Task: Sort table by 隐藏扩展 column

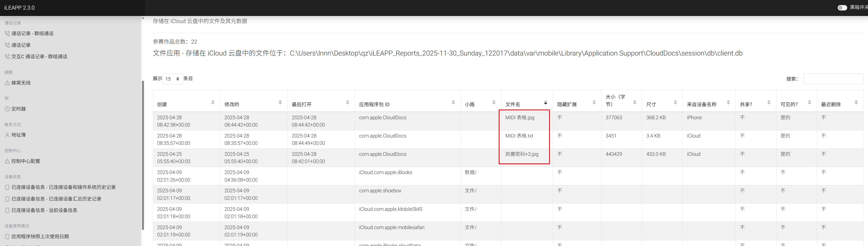Action: [577, 101]
